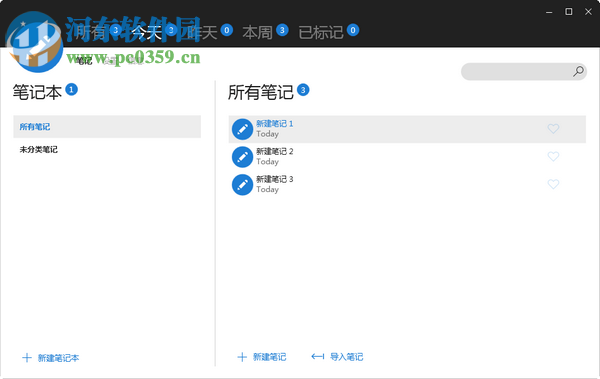The width and height of the screenshot is (600, 379).
Task: Select the 新建笔记 2 title
Action: pos(275,152)
